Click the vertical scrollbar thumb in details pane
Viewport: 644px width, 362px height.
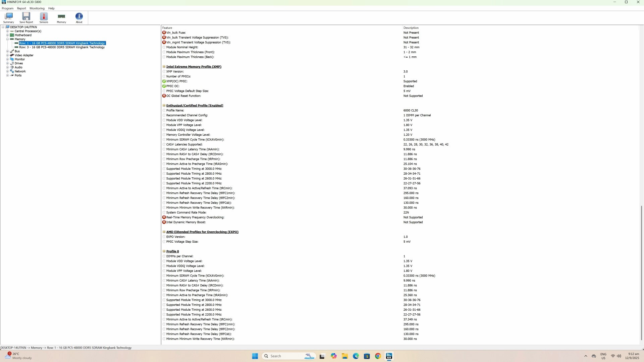(x=641, y=273)
